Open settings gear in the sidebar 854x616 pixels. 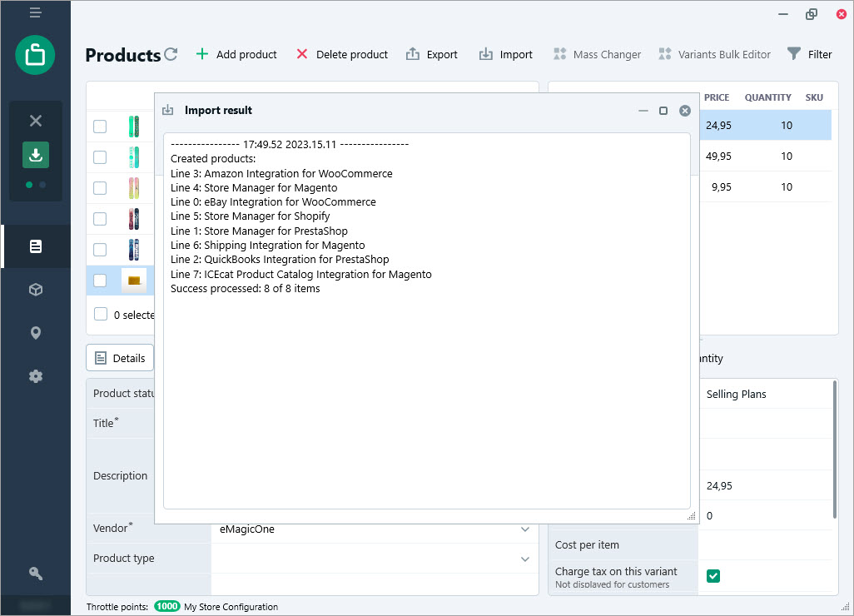pyautogui.click(x=36, y=376)
